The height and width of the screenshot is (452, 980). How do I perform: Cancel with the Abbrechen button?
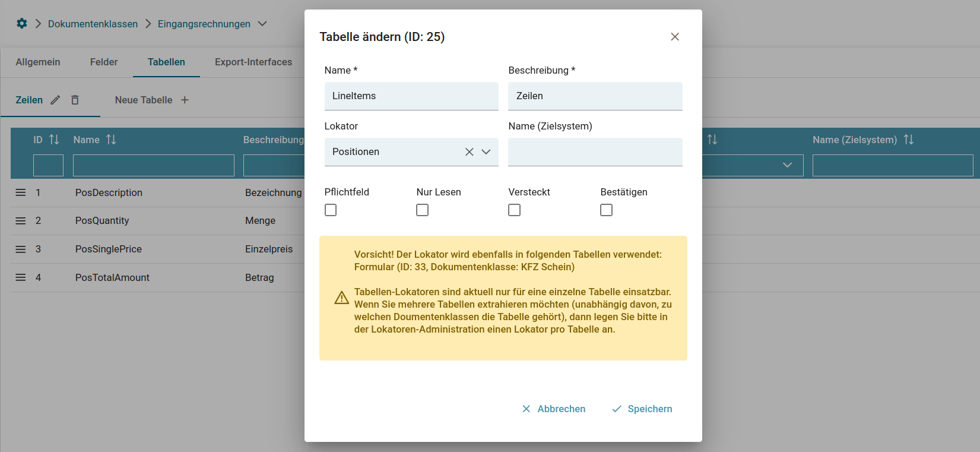[554, 409]
